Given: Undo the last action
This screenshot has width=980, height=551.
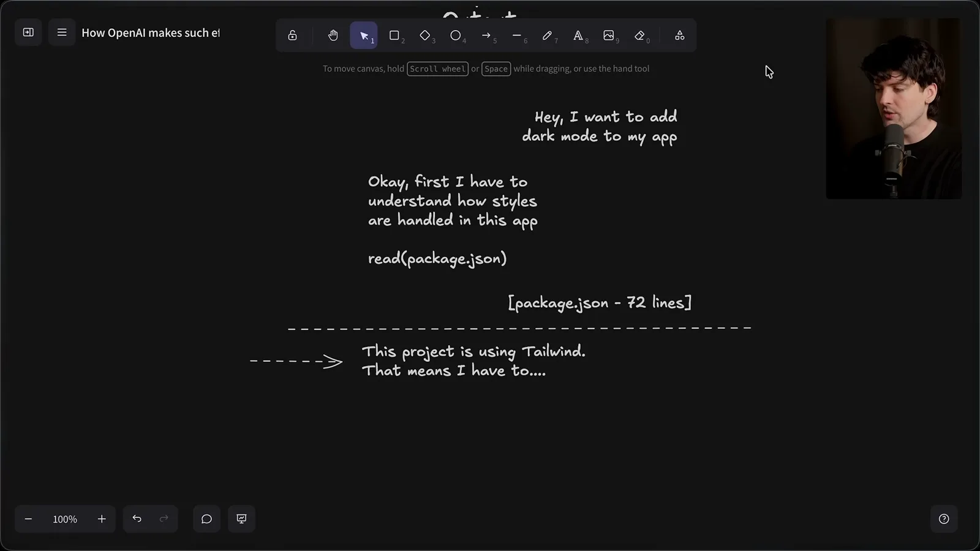Looking at the screenshot, I should click(x=137, y=519).
